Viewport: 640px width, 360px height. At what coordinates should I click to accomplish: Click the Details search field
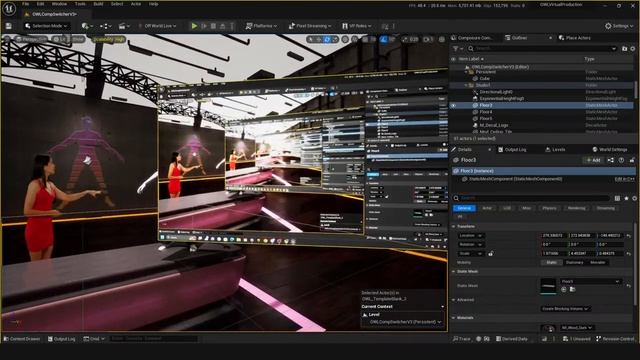tap(531, 198)
